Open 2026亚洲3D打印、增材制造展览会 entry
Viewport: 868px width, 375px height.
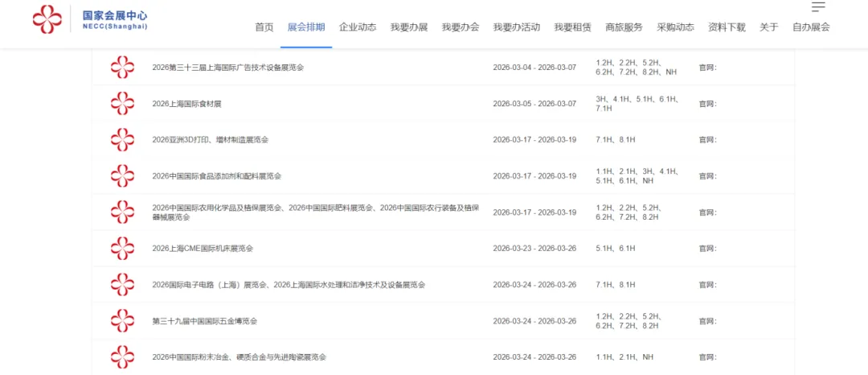pos(211,139)
